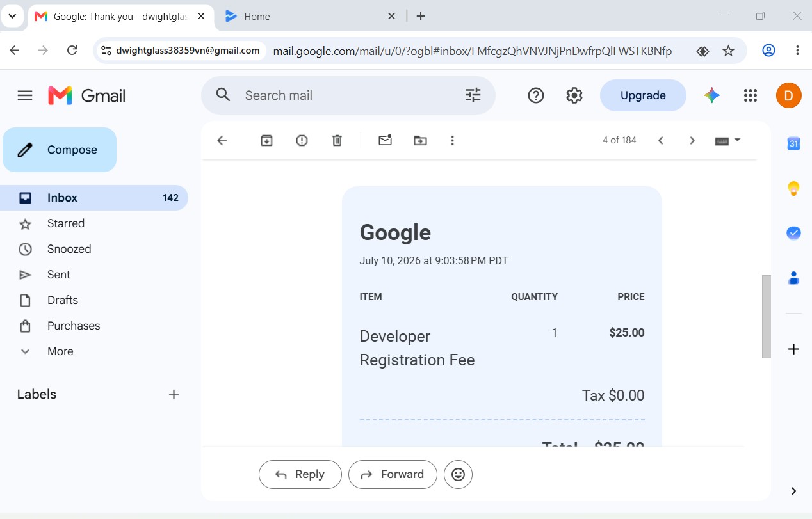Bookmark this page with star icon
The image size is (812, 519).
[x=728, y=51]
